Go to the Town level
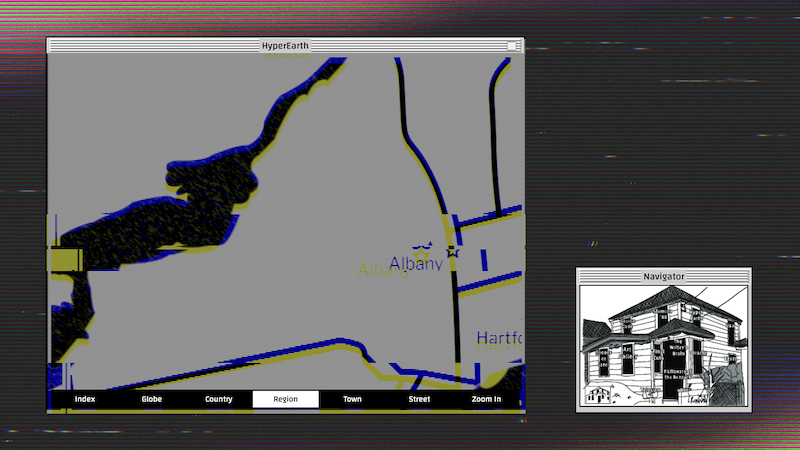Screen dimensions: 800x450 pyautogui.click(x=352, y=400)
